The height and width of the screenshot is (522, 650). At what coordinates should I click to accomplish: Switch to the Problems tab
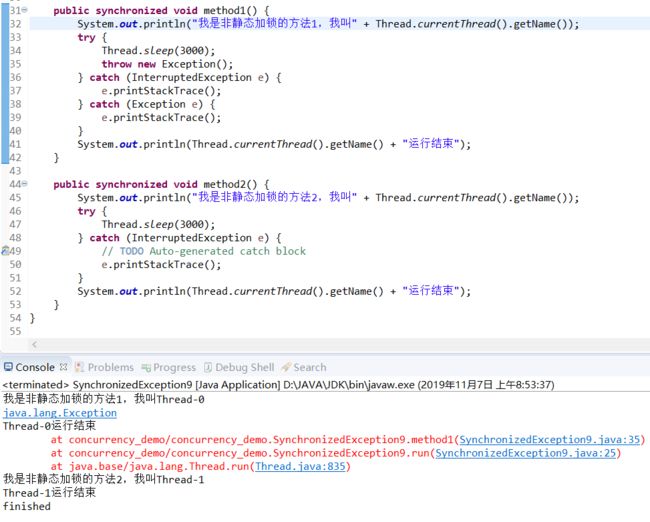(x=111, y=367)
